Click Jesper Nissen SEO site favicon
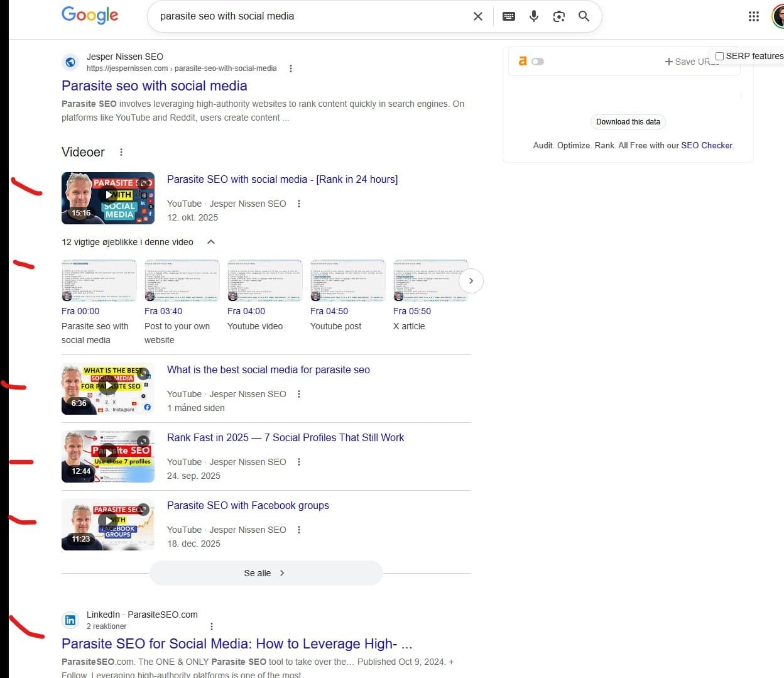 (70, 62)
